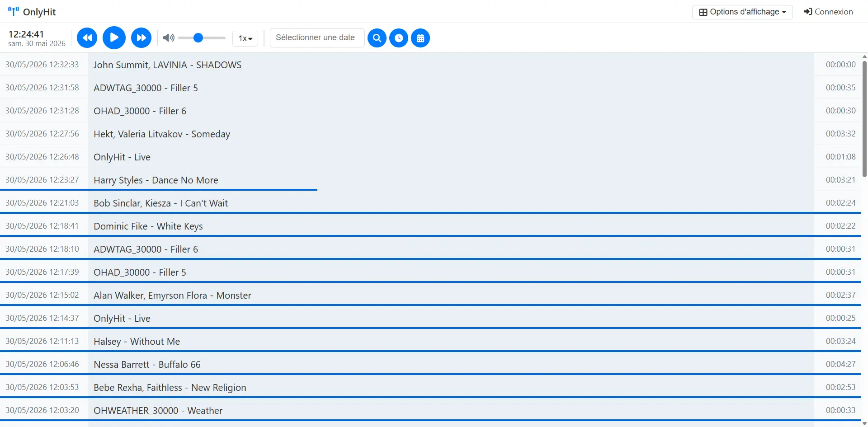Click duration 00:04:27 of Buffalo 66

tap(840, 364)
